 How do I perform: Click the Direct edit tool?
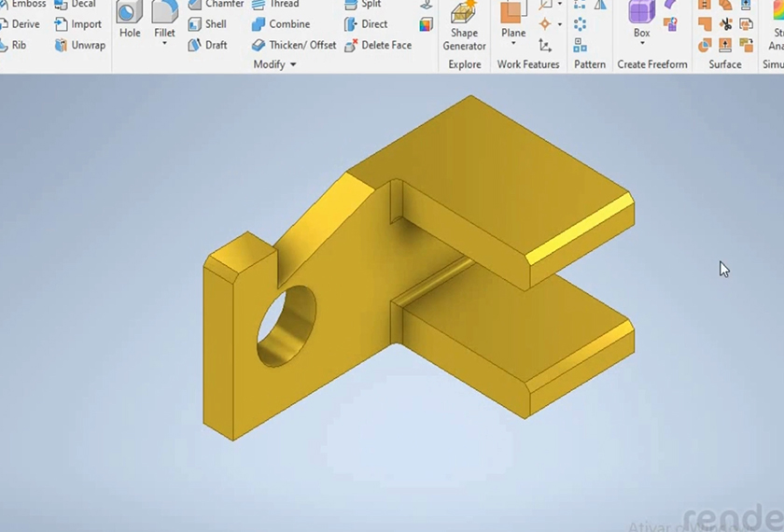click(365, 24)
